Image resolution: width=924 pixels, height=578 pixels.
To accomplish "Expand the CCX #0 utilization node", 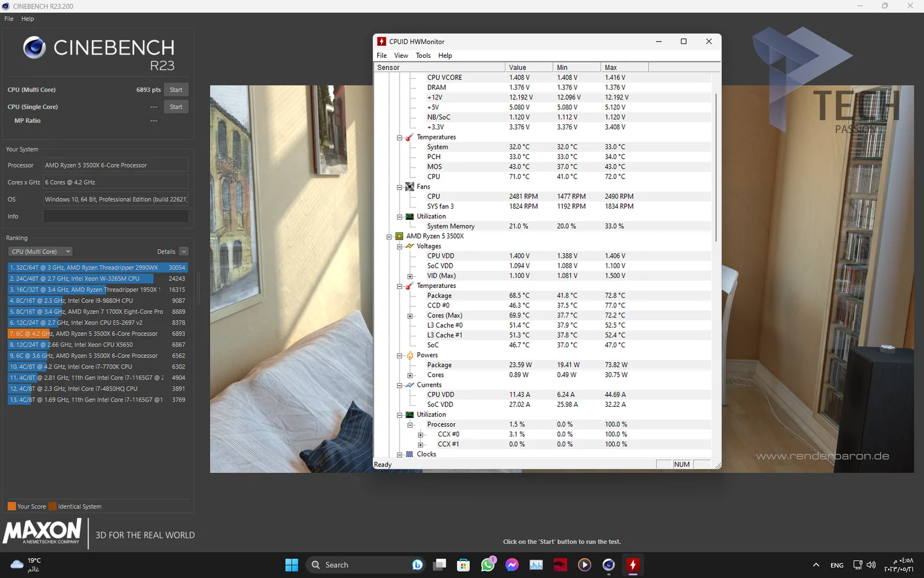I will pos(420,435).
